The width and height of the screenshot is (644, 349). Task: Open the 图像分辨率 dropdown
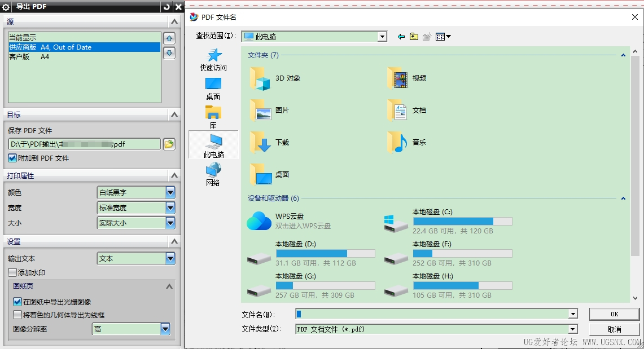tap(165, 329)
